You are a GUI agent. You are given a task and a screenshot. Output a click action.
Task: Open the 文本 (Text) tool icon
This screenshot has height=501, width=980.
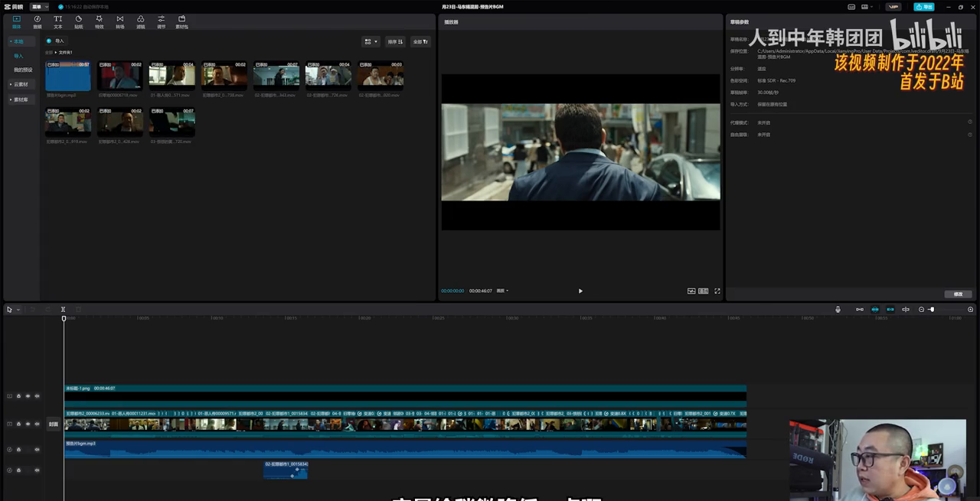click(57, 21)
